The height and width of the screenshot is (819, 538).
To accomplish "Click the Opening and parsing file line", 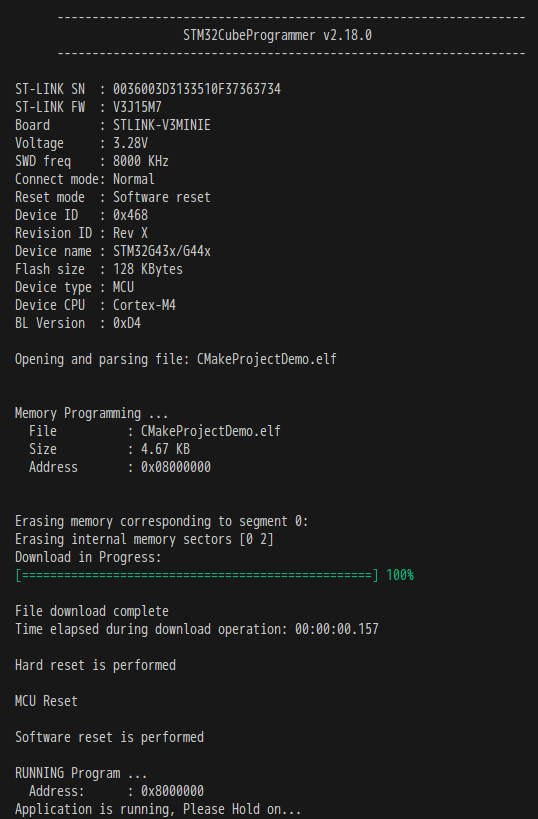I will (x=176, y=359).
